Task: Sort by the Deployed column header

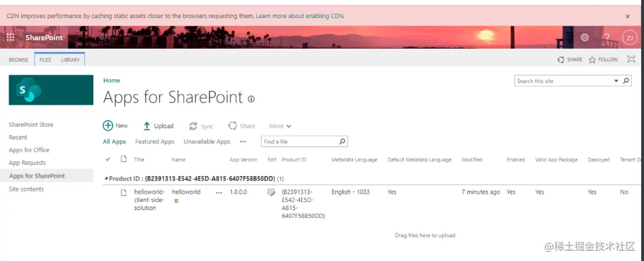Action: tap(599, 160)
